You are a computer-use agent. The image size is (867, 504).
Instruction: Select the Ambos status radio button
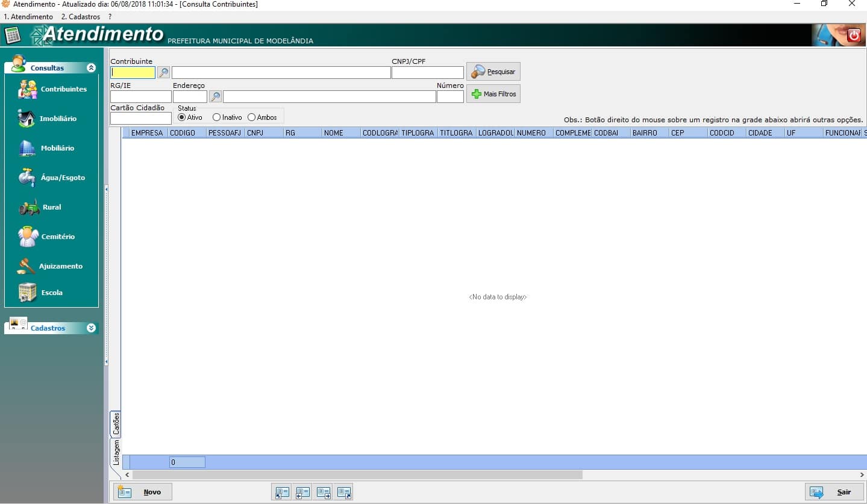[252, 117]
